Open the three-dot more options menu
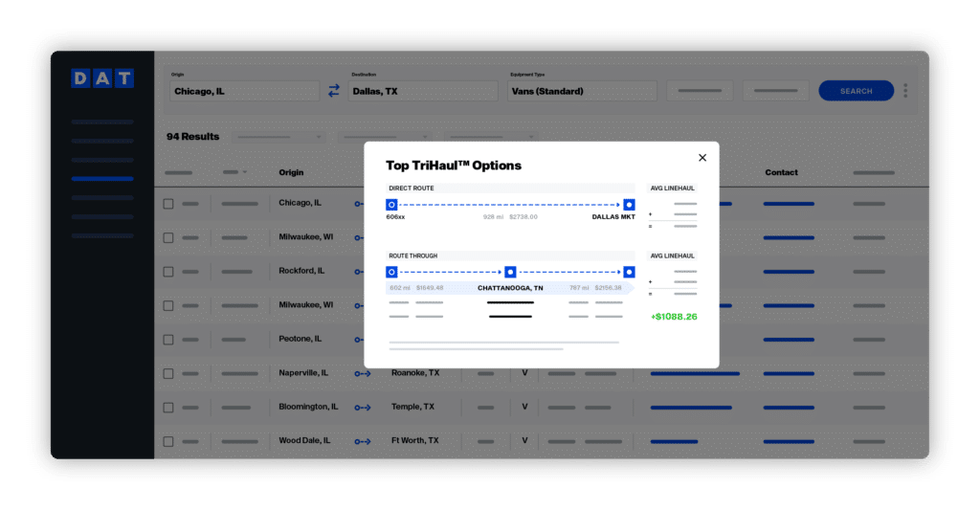The image size is (980, 510). (905, 91)
